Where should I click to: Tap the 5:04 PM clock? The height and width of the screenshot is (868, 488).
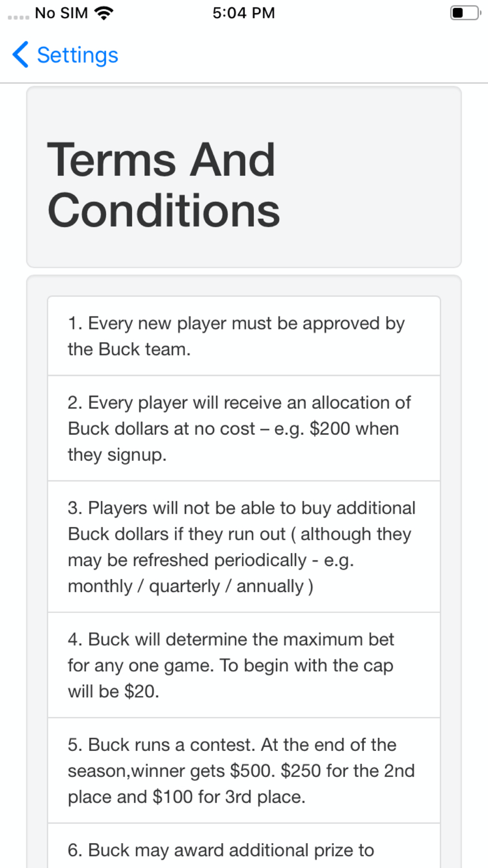pyautogui.click(x=244, y=13)
